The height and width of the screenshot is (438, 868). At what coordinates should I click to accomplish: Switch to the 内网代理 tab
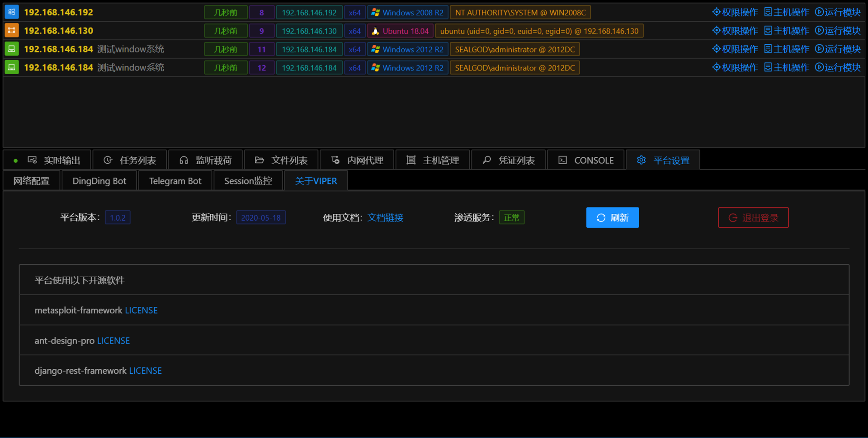[357, 160]
